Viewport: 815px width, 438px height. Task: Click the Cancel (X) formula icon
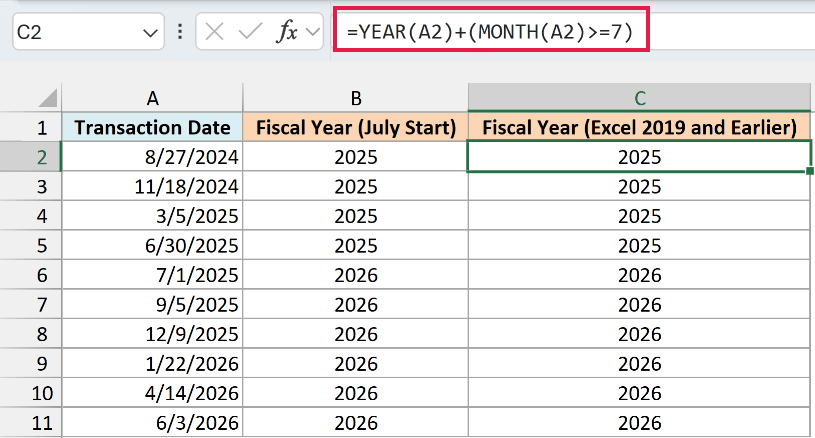pos(214,32)
